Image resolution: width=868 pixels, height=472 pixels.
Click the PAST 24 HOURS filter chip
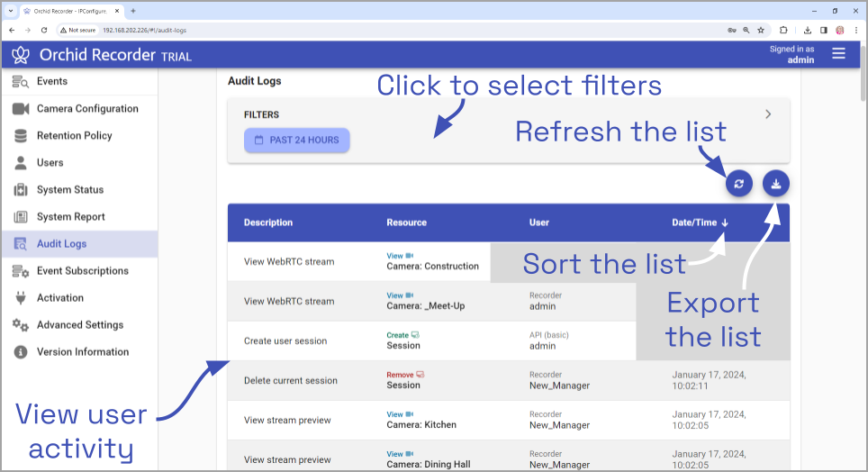pos(297,141)
